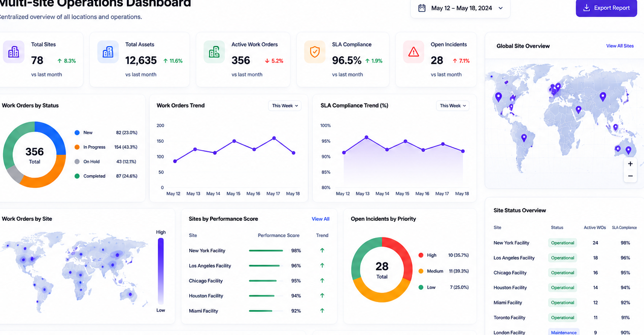Click Chicago Facility in Sites by Performance Score
The height and width of the screenshot is (335, 644).
point(206,281)
